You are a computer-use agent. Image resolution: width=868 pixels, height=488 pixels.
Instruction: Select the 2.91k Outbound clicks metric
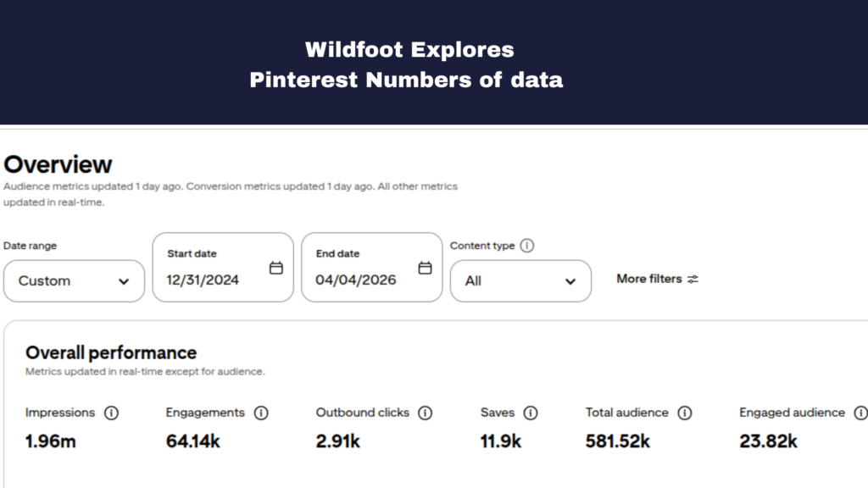[338, 441]
